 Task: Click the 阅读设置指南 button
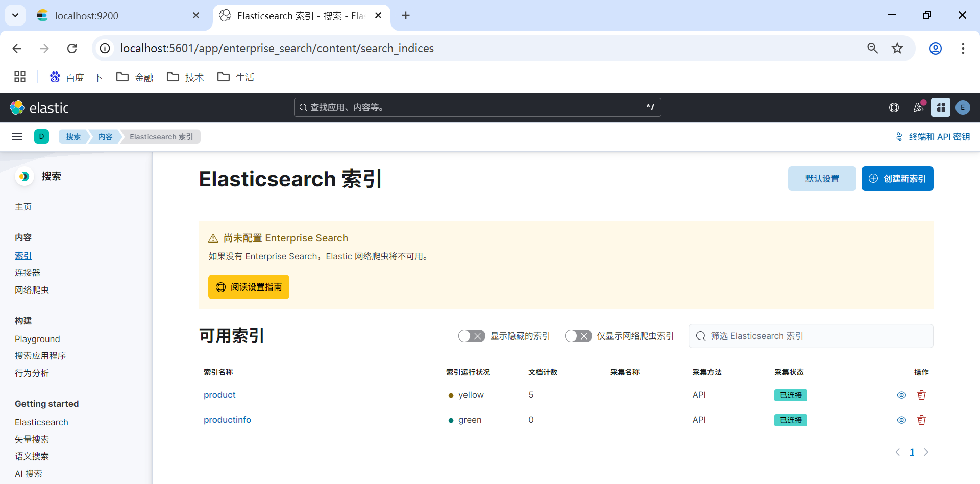(249, 287)
